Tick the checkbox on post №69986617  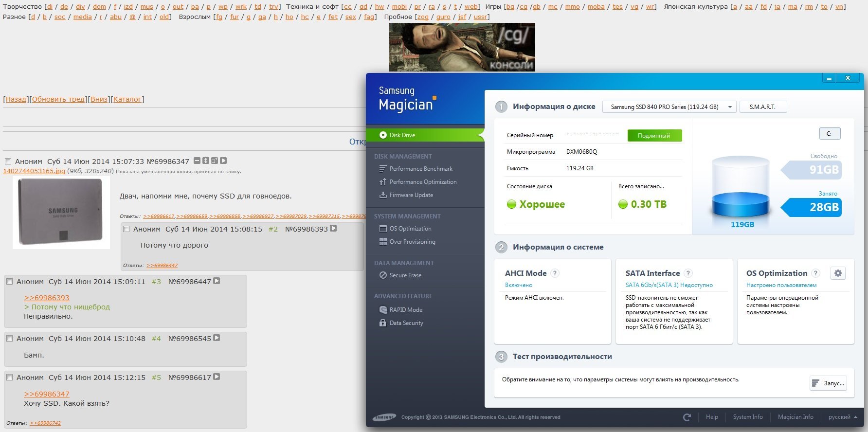coord(9,378)
